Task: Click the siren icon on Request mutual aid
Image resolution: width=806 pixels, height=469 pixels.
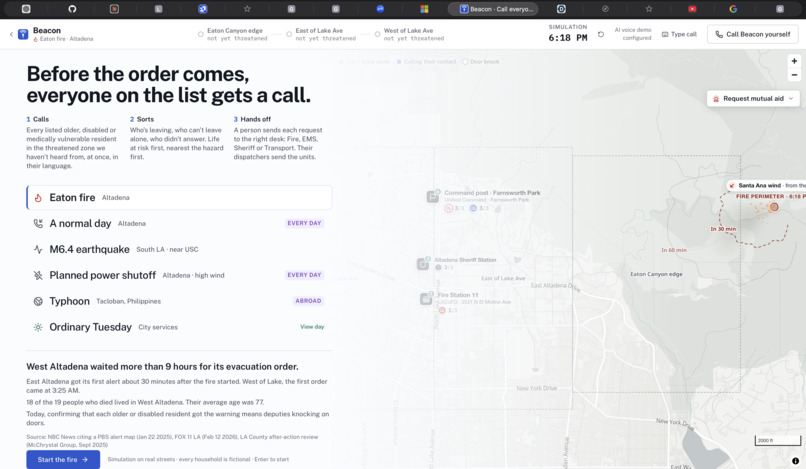Action: tap(716, 99)
